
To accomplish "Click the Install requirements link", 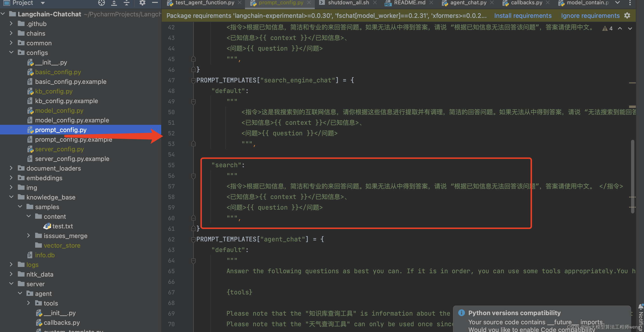I will pos(523,15).
